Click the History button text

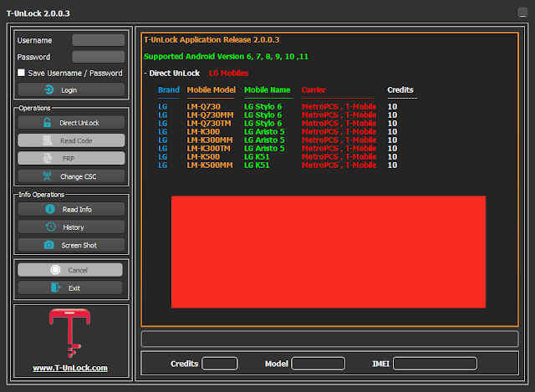[73, 227]
